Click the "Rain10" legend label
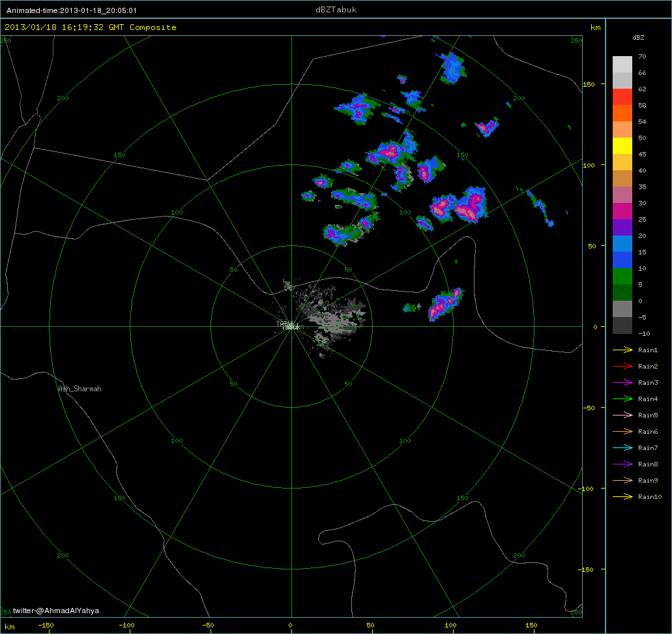Viewport: 672px width, 634px height. pyautogui.click(x=650, y=497)
